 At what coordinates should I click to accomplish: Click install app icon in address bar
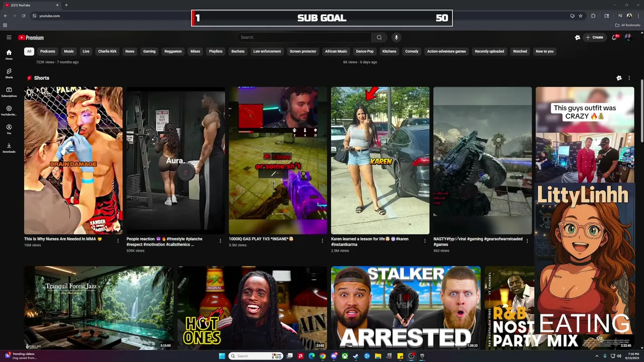tap(572, 16)
